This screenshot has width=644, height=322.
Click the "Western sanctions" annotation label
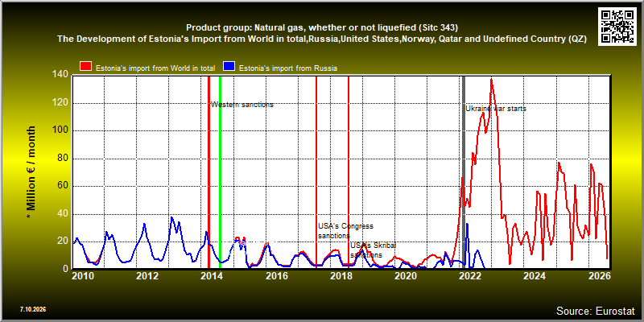[242, 105]
